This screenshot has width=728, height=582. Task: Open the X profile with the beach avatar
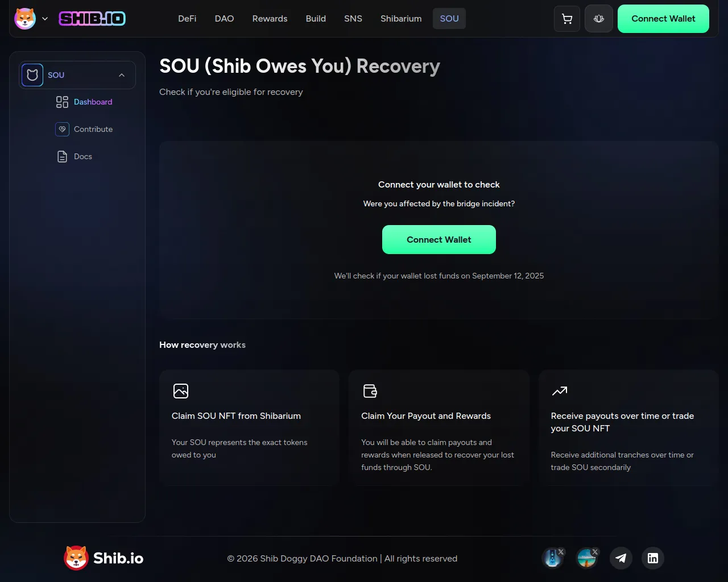(587, 558)
